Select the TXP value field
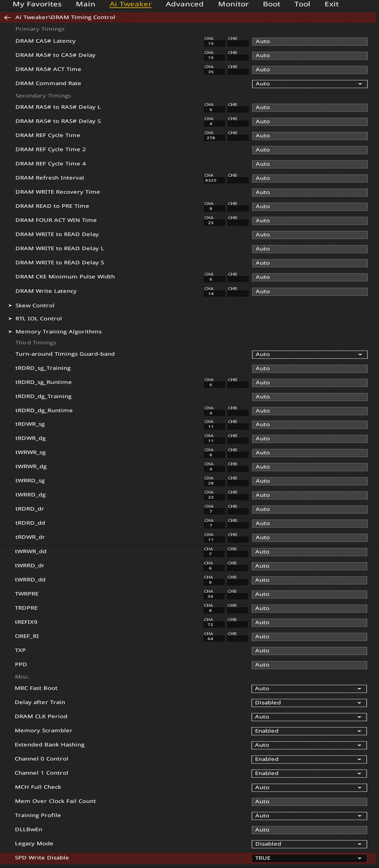 click(x=309, y=651)
